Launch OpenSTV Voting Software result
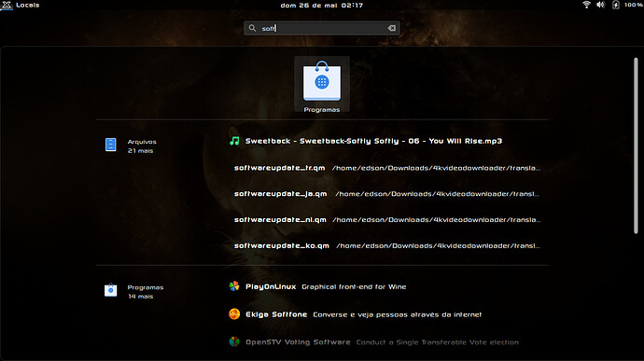The height and width of the screenshot is (361, 644). [x=373, y=342]
